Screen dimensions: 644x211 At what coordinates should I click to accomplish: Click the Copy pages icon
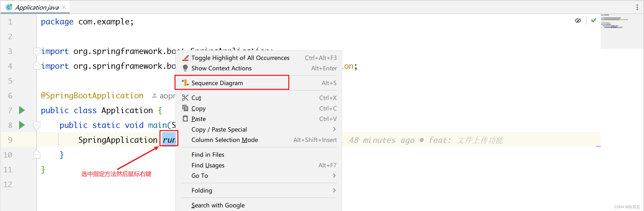tap(185, 108)
